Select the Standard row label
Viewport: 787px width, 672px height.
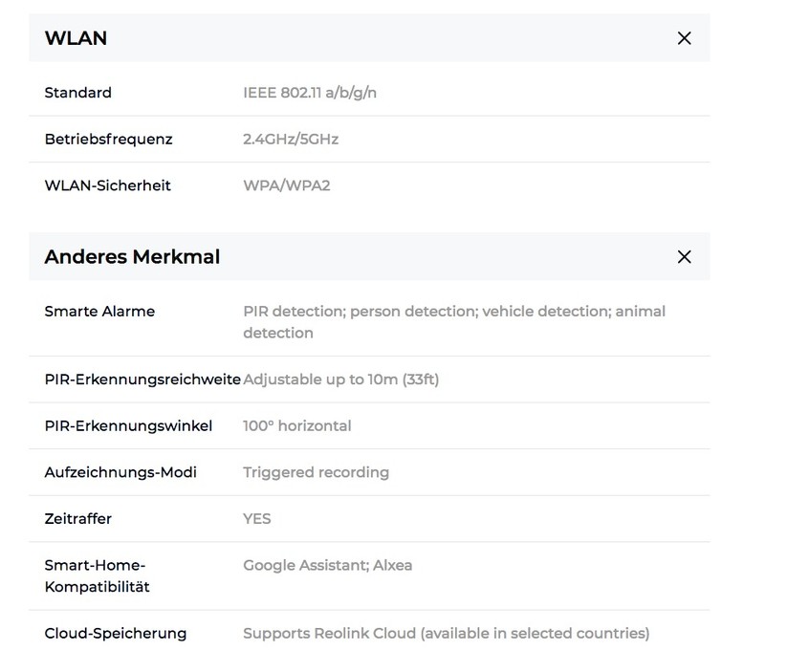[77, 93]
